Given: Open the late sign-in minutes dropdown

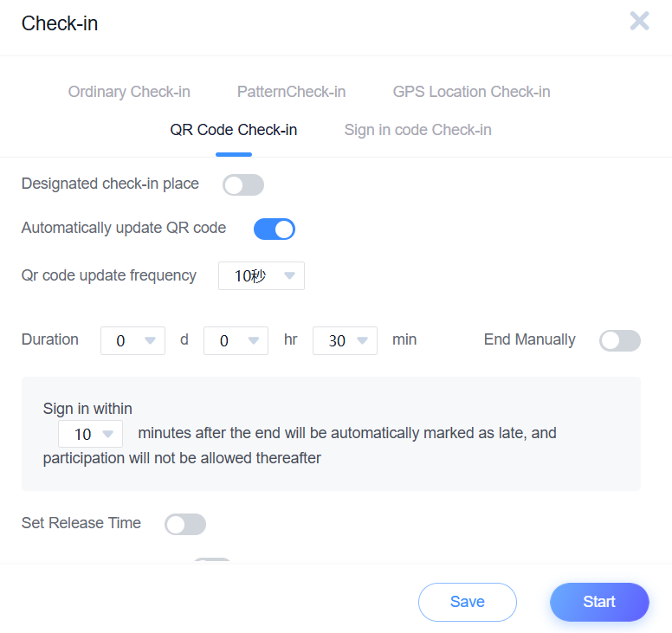Looking at the screenshot, I should (90, 434).
